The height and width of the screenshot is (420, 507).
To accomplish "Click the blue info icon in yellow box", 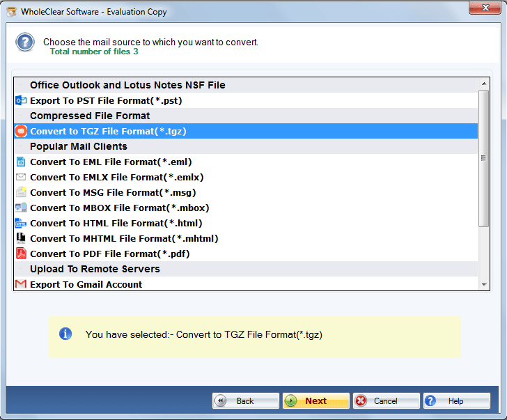I will [65, 334].
